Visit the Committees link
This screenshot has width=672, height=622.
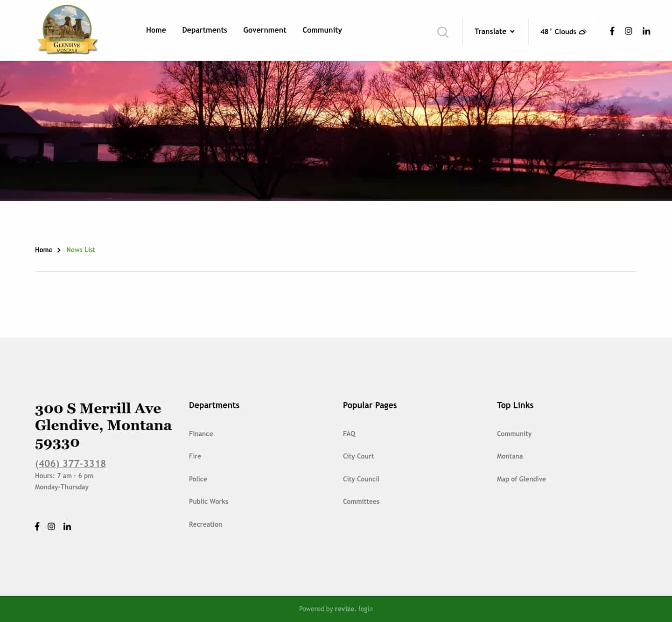(361, 502)
